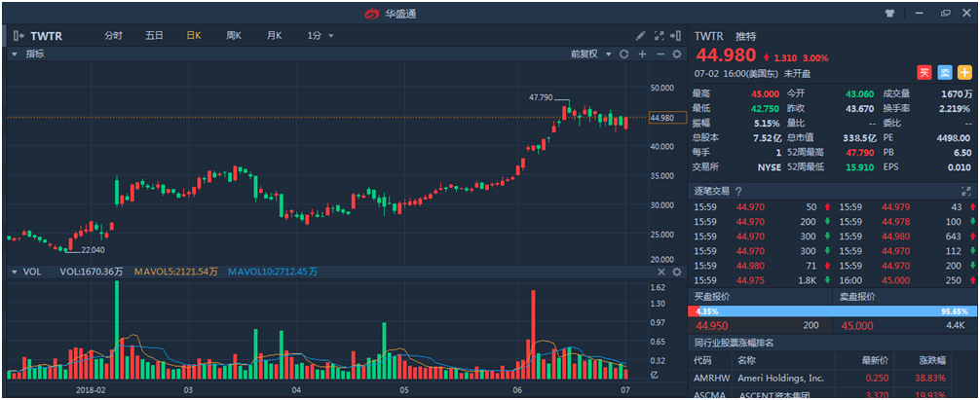The width and height of the screenshot is (980, 400).
Task: Expand the 指标 indicators section
Action: pyautogui.click(x=14, y=55)
